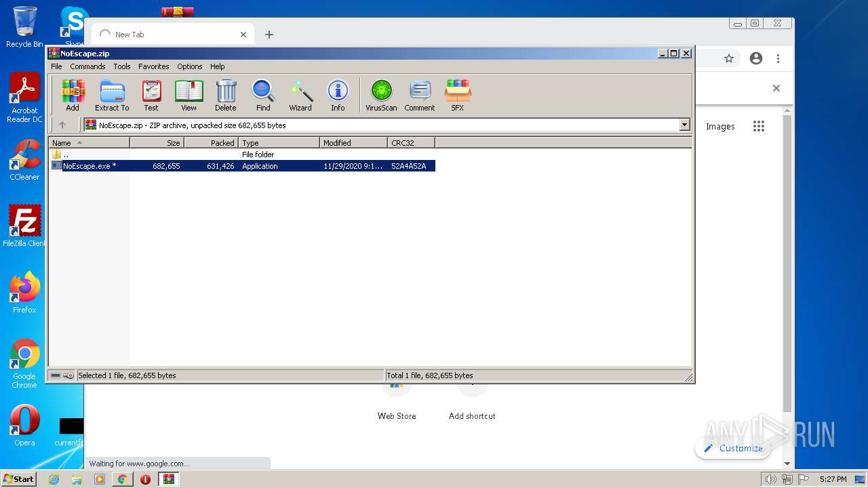The image size is (868, 488).
Task: Click the archive path text field
Action: pos(382,125)
